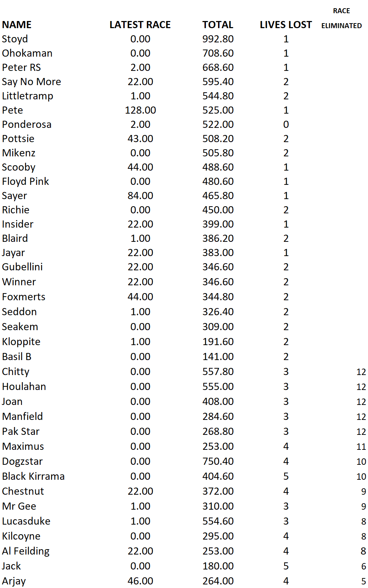Select Basil B's total 141.00
The image size is (368, 588).
click(x=218, y=357)
